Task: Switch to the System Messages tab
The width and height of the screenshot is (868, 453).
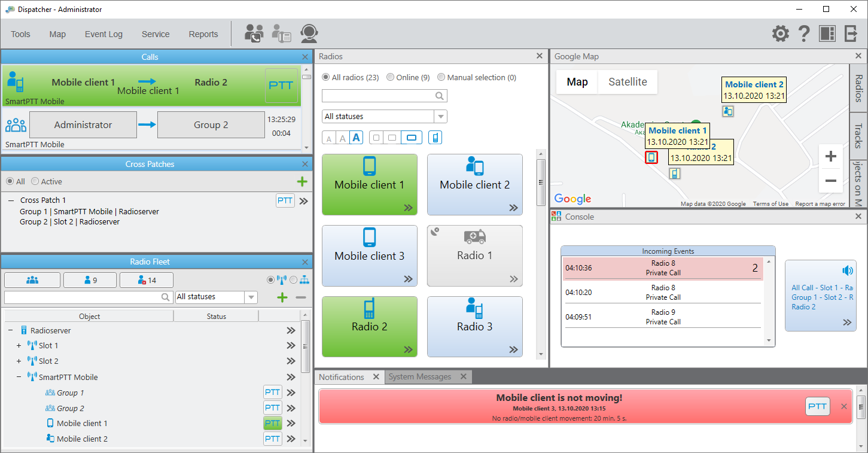Action: pyautogui.click(x=420, y=377)
